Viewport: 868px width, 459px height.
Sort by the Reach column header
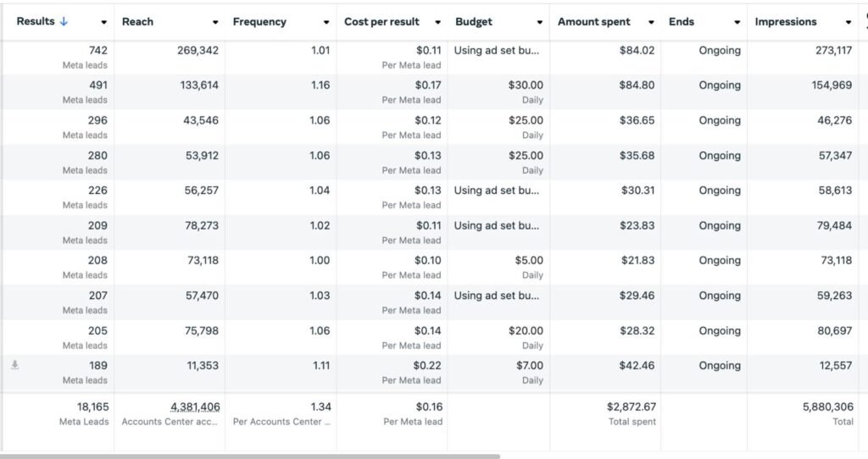pos(137,22)
